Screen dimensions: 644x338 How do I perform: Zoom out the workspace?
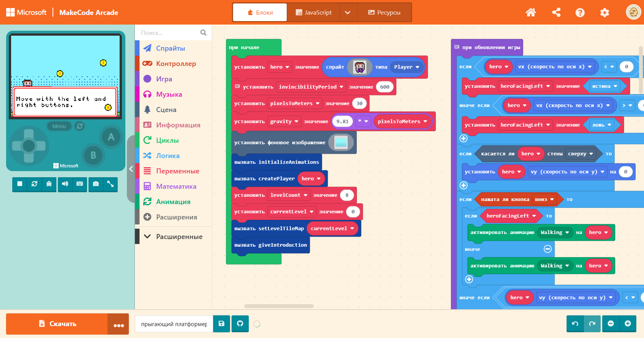point(611,324)
